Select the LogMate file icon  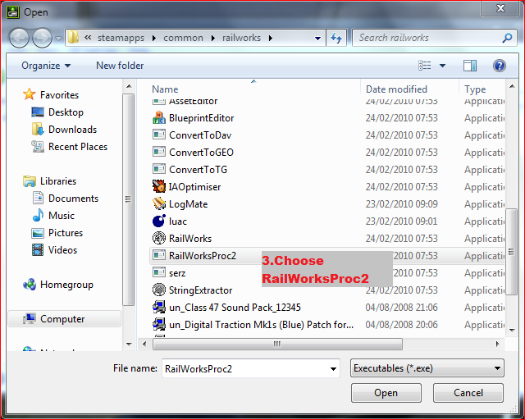159,203
